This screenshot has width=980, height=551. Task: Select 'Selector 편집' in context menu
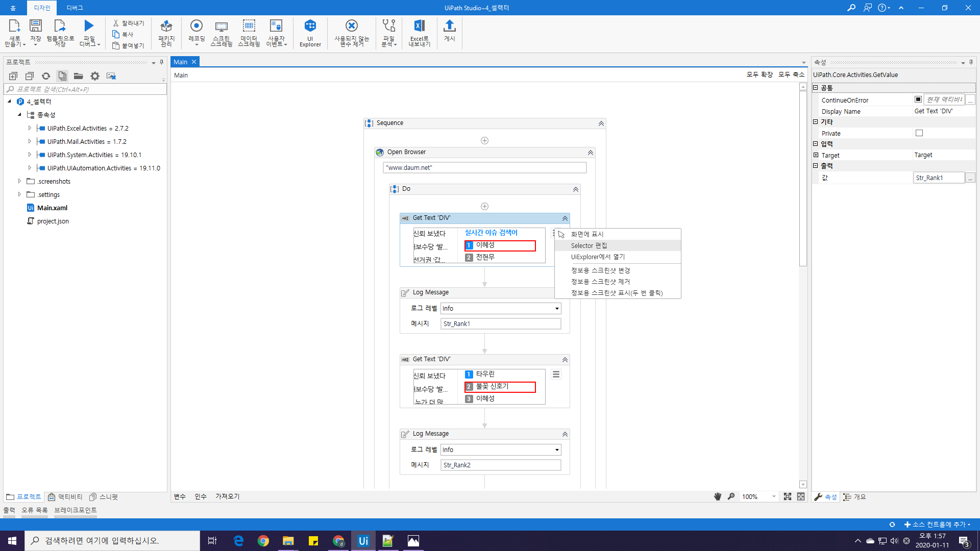tap(589, 245)
